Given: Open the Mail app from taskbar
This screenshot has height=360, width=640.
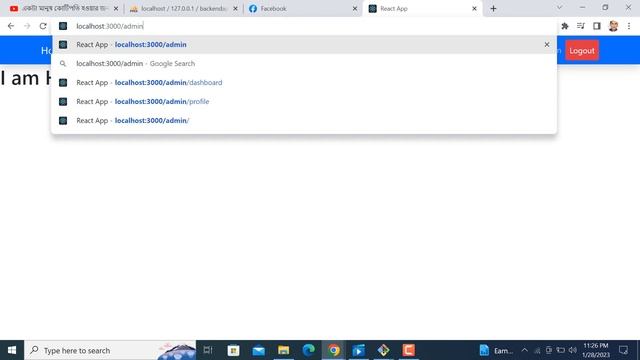Looking at the screenshot, I should [x=258, y=350].
